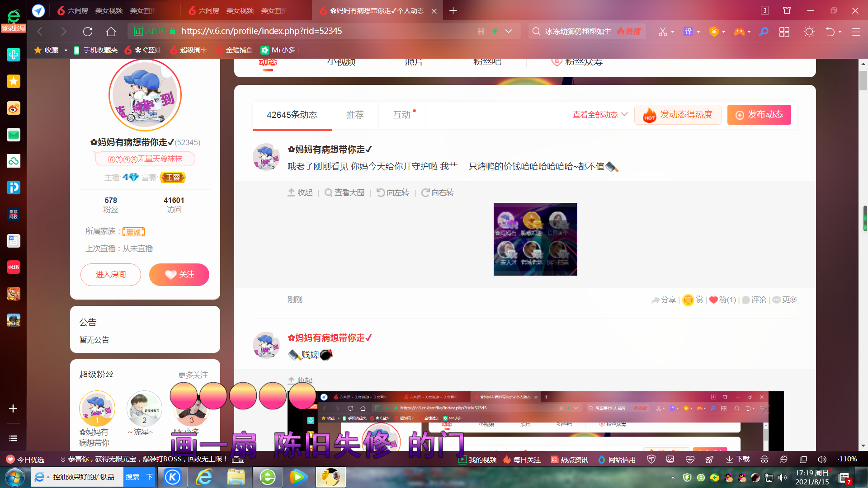Open Weibo in the sidebar

point(14,108)
